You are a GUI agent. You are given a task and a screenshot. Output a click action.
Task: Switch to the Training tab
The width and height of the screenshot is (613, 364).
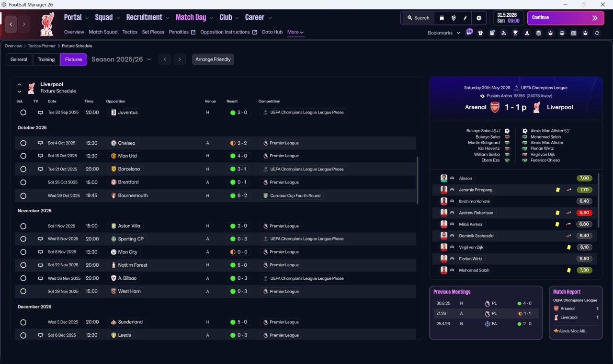pos(46,59)
